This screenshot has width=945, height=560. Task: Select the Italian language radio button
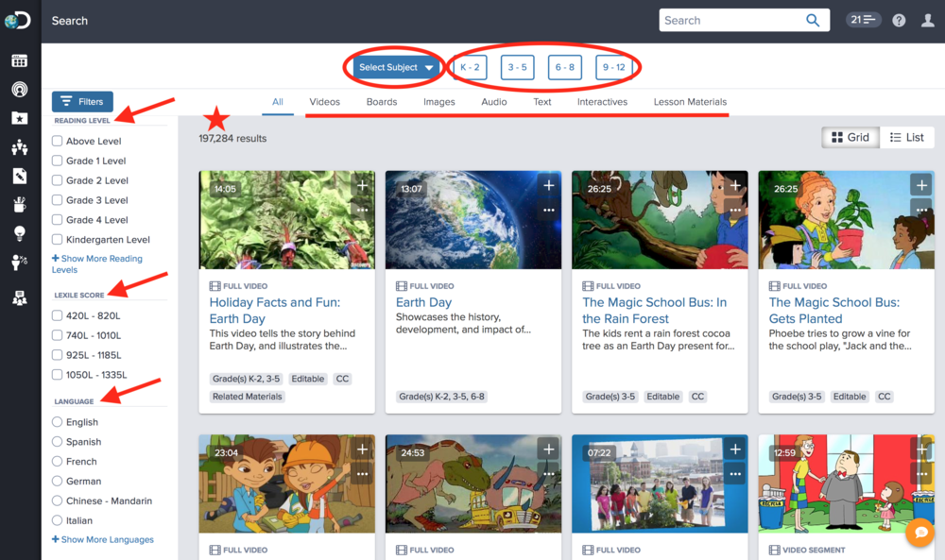pos(58,520)
